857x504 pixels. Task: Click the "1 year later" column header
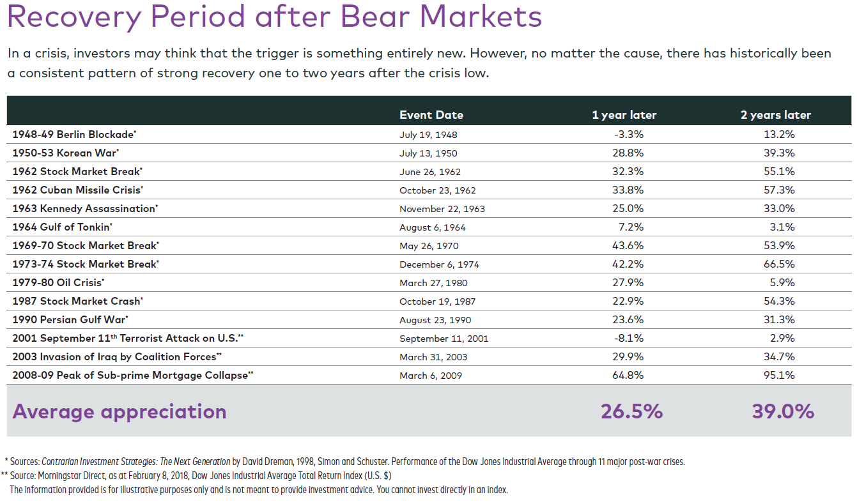point(624,115)
